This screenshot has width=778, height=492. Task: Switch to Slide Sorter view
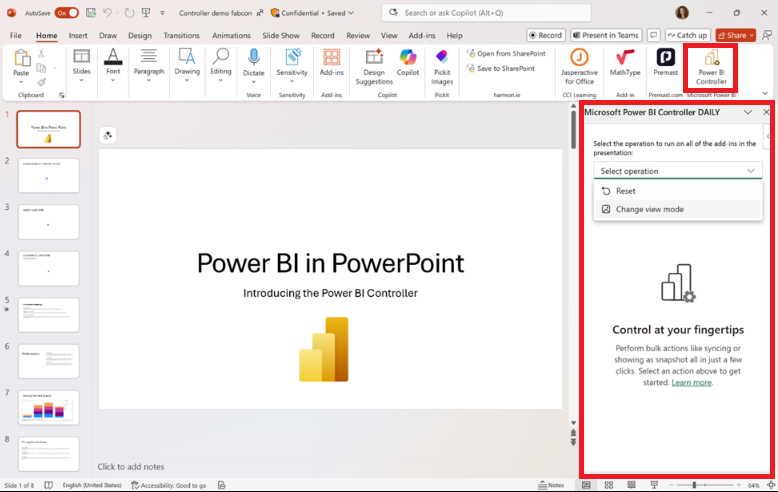pyautogui.click(x=609, y=485)
